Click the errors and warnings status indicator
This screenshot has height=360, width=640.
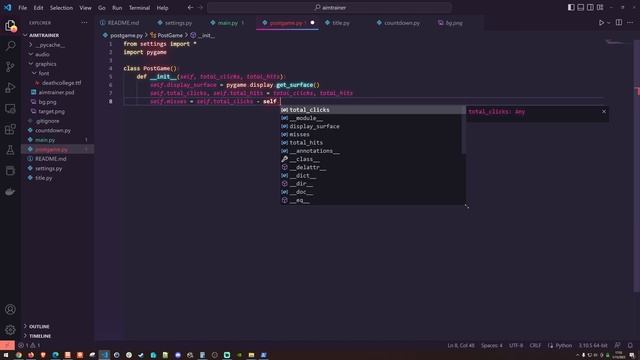[x=29, y=345]
